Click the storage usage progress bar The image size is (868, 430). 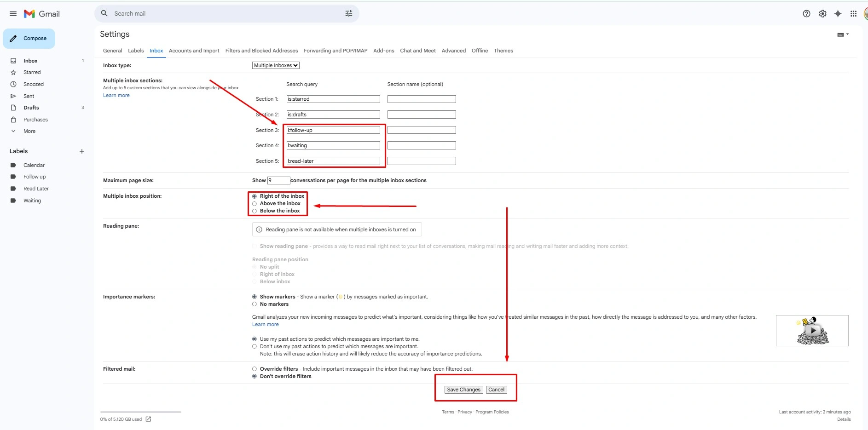(141, 412)
